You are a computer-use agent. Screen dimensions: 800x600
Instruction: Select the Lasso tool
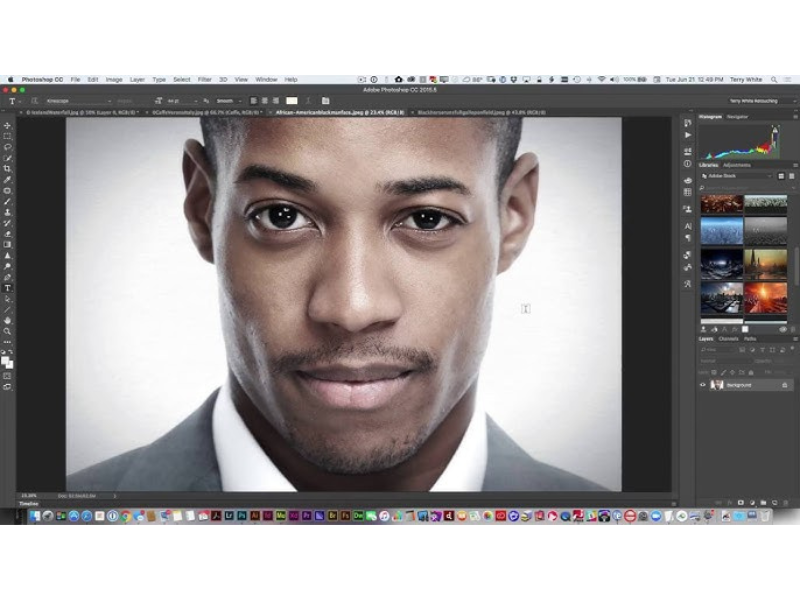(7, 147)
